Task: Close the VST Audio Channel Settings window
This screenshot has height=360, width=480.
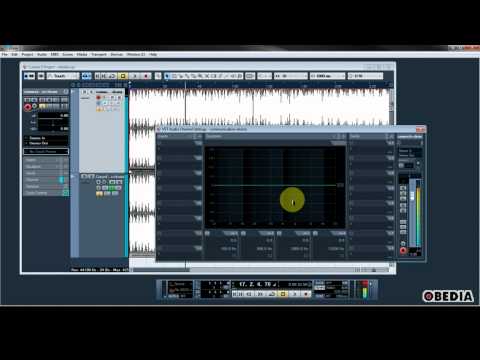Action: [x=420, y=129]
